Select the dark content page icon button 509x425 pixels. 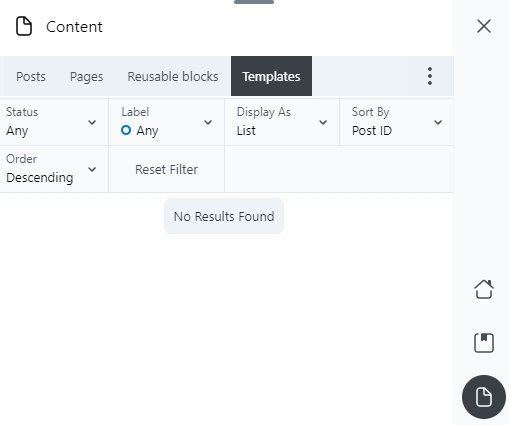484,397
